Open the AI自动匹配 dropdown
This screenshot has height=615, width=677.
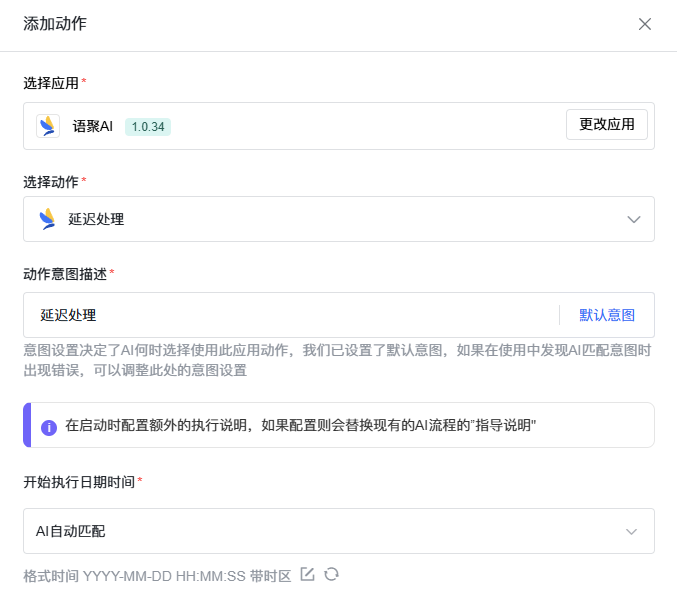point(338,531)
